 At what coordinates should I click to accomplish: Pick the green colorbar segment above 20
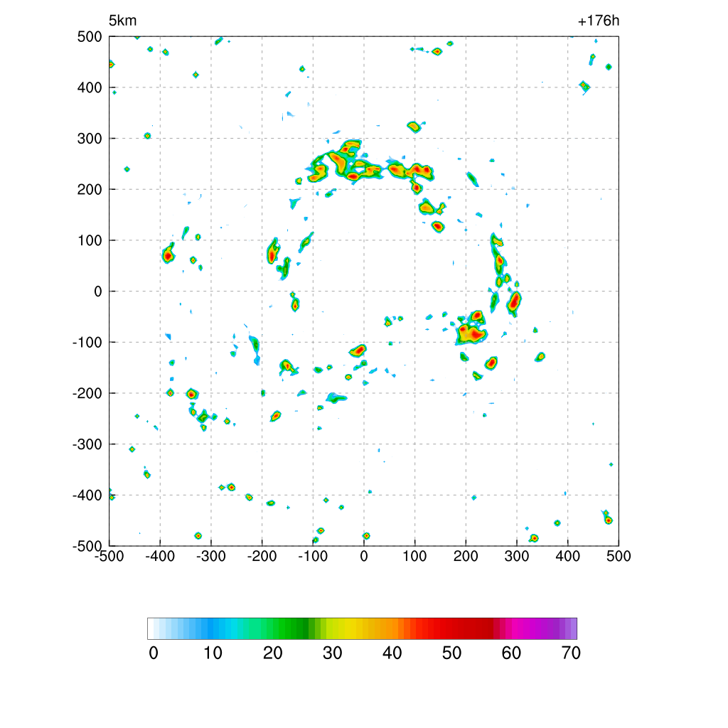click(x=269, y=628)
